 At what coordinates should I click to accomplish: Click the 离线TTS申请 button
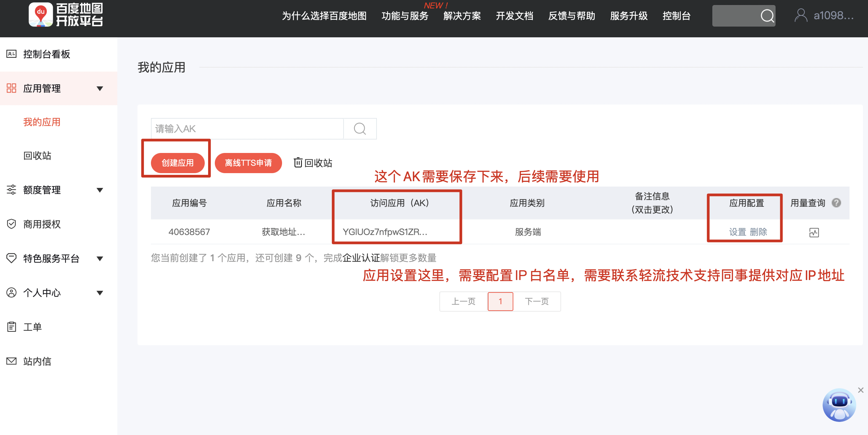(x=248, y=163)
